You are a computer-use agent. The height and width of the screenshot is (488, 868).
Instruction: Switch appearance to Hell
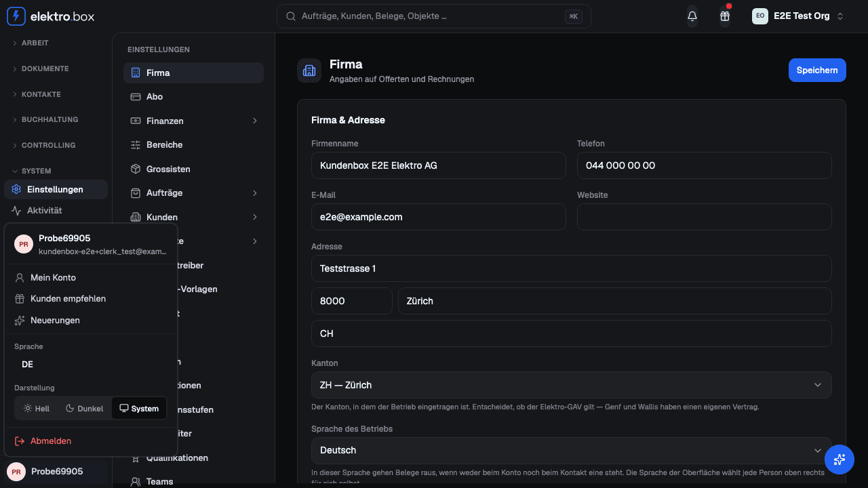tap(37, 409)
